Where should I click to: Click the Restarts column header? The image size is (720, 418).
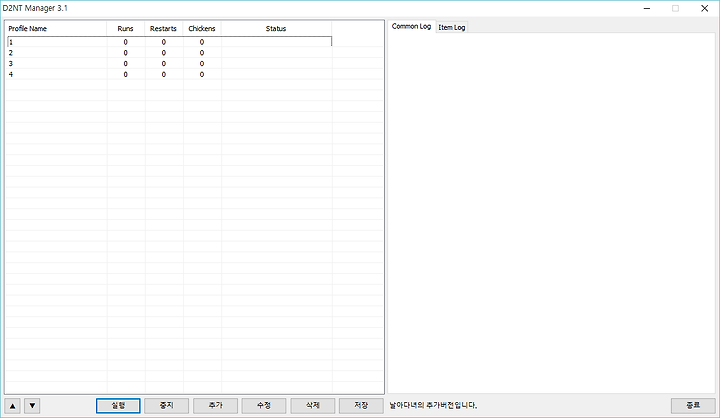(163, 28)
